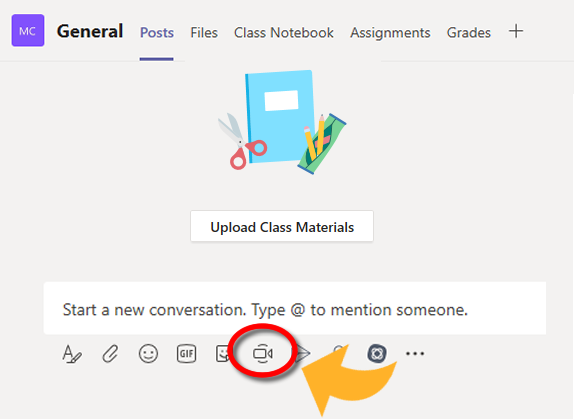Go to the Class Notebook tab
574x419 pixels.
pos(284,33)
